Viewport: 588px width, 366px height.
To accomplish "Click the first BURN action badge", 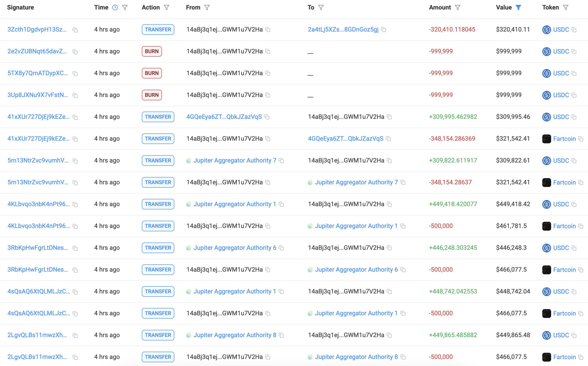I will point(152,51).
